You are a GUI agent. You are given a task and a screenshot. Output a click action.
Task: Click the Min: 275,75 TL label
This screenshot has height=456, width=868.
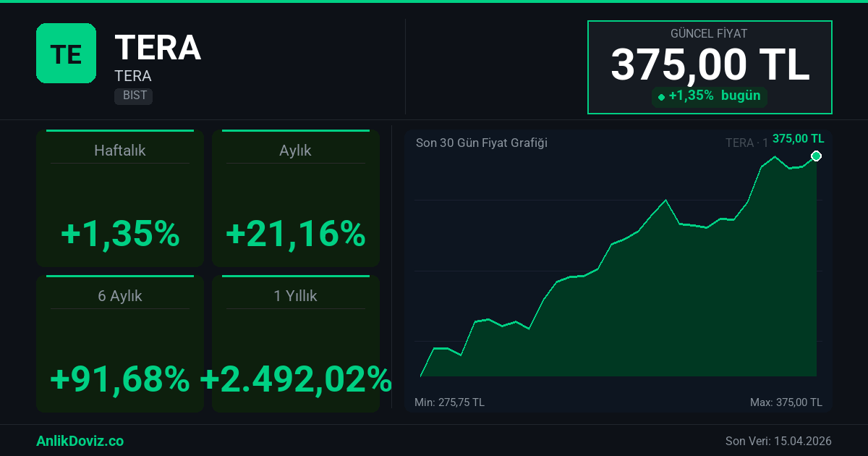click(449, 402)
